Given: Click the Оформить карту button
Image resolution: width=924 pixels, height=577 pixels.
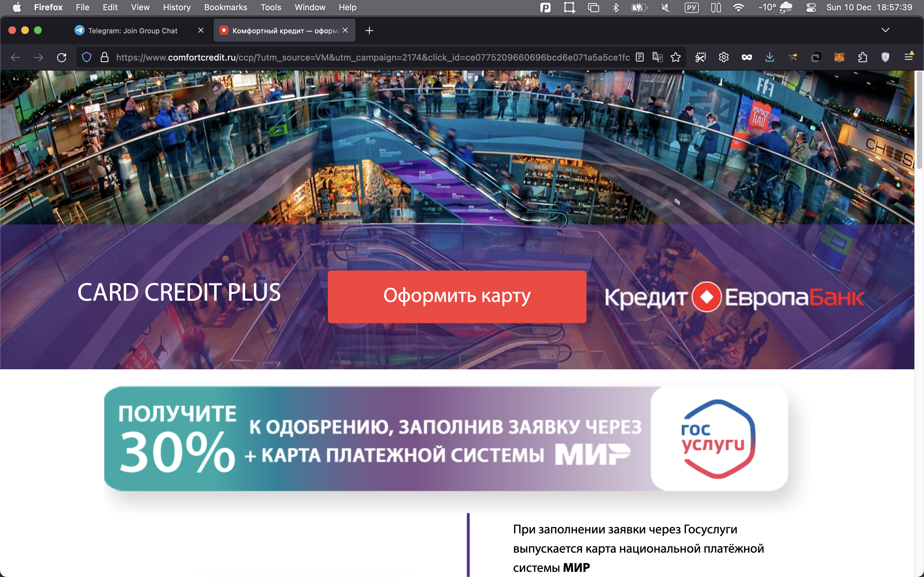Looking at the screenshot, I should click(457, 297).
